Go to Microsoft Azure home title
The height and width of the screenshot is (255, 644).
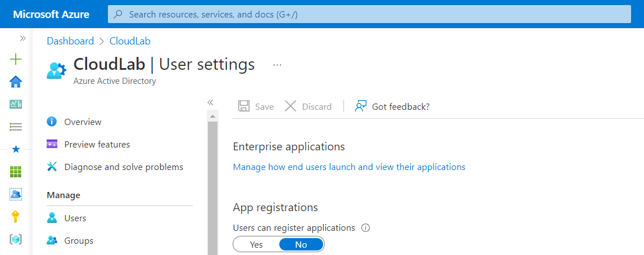pos(51,15)
